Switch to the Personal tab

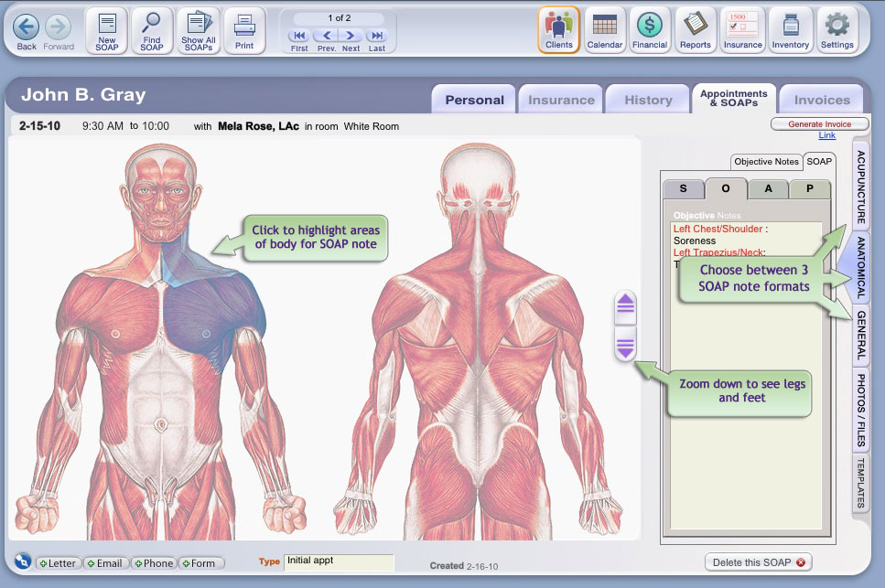tap(474, 100)
